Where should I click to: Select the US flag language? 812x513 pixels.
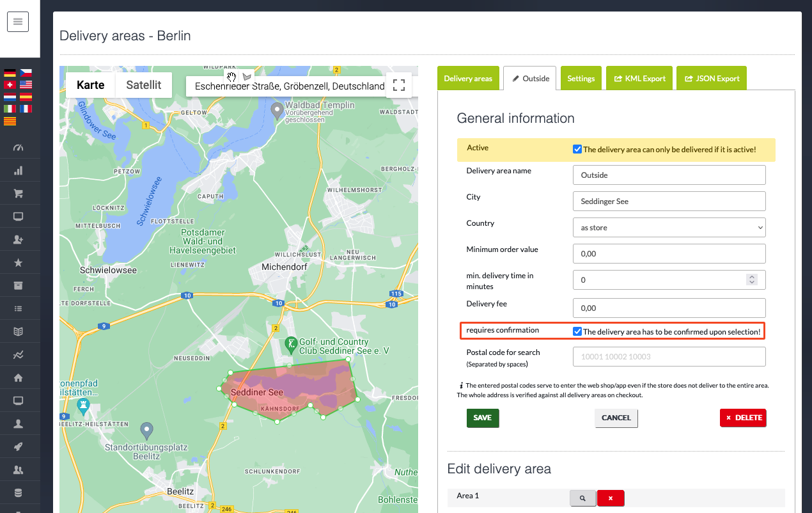26,84
